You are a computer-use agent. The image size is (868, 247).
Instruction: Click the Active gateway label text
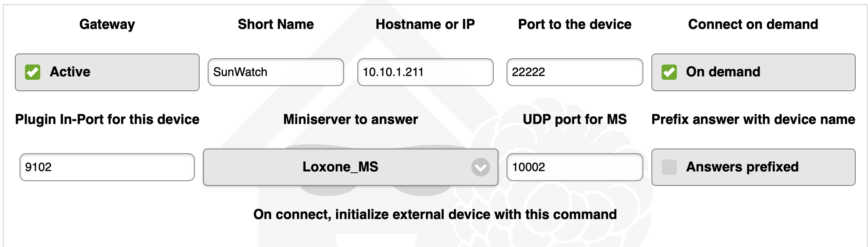70,72
